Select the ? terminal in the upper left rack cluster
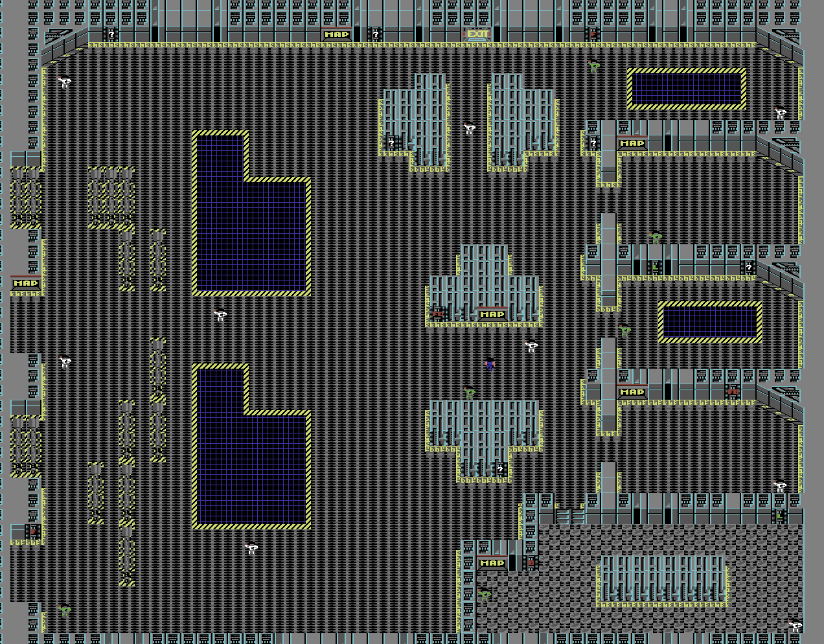This screenshot has height=644, width=824. click(391, 143)
